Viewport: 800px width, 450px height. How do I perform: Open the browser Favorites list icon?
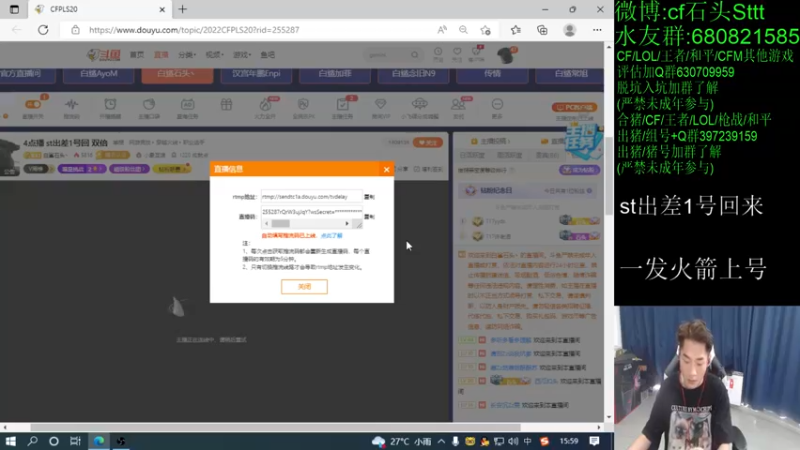click(x=516, y=30)
